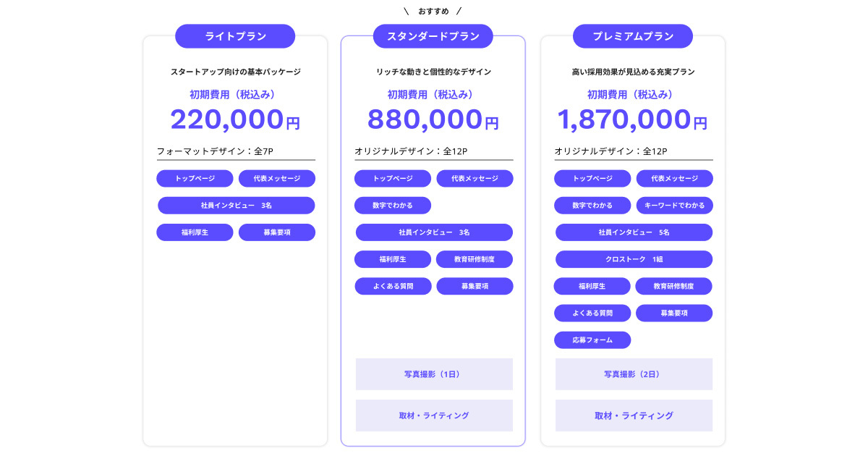
Task: Click 福利厚生 pill in ライトプラン
Action: 195,232
